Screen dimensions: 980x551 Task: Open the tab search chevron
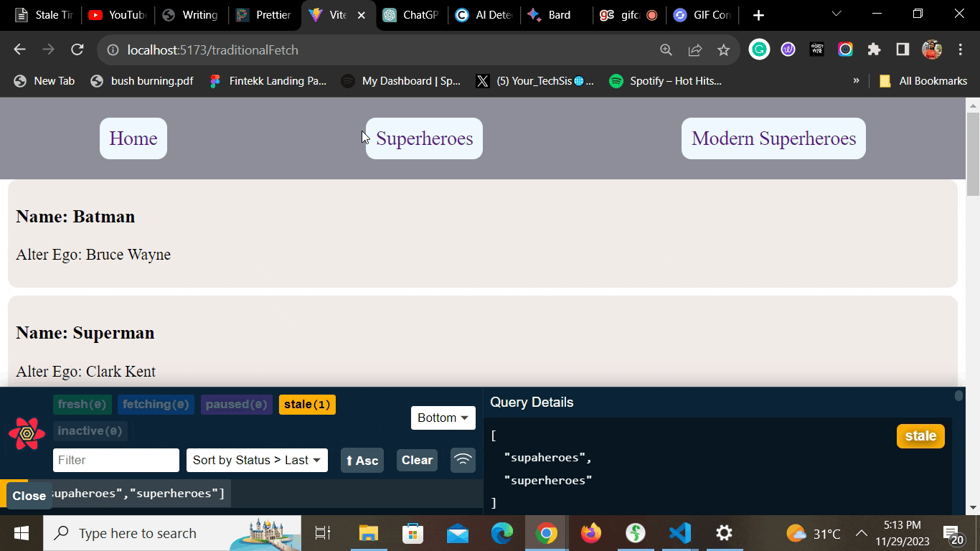pos(837,14)
